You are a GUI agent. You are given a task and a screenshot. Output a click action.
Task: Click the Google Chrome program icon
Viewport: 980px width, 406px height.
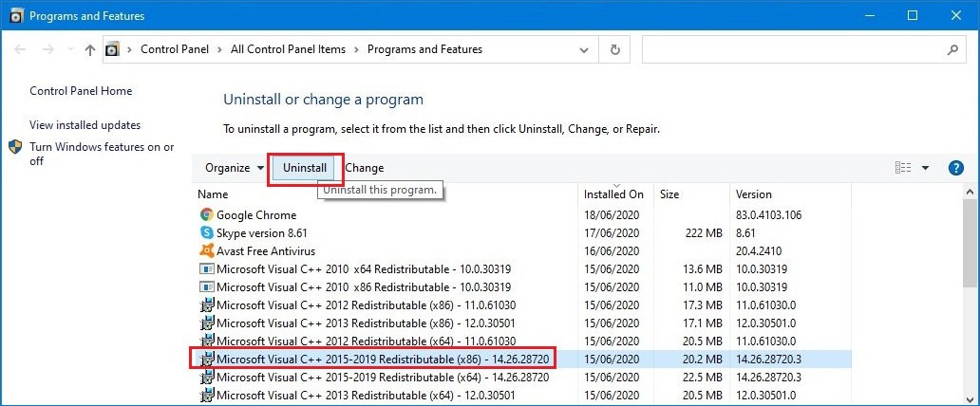pos(206,215)
